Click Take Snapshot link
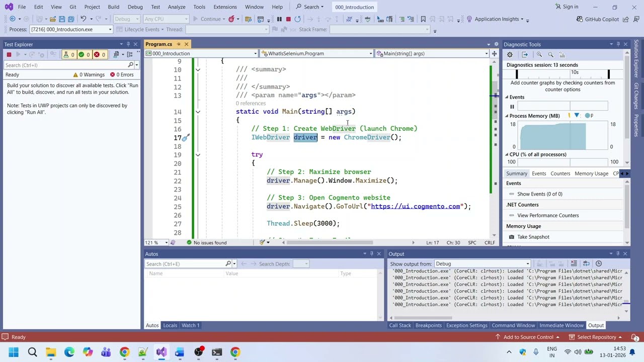 coord(533,237)
